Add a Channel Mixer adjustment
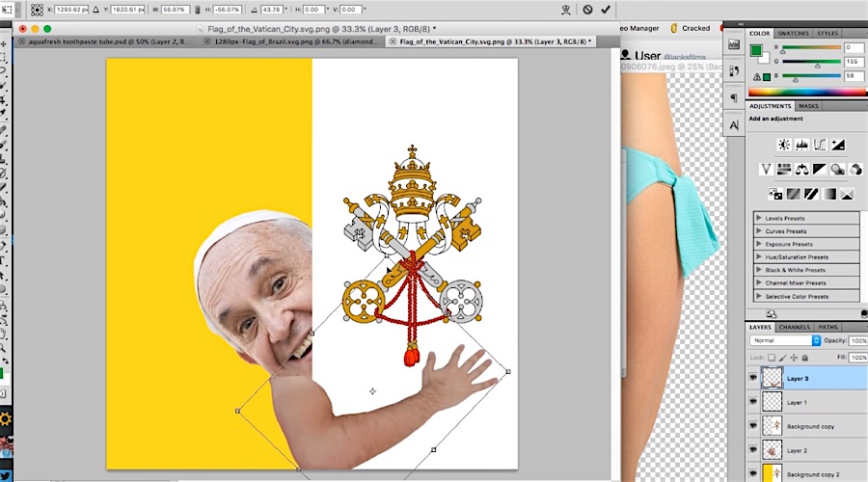Viewport: 868px width, 482px height. tap(855, 170)
